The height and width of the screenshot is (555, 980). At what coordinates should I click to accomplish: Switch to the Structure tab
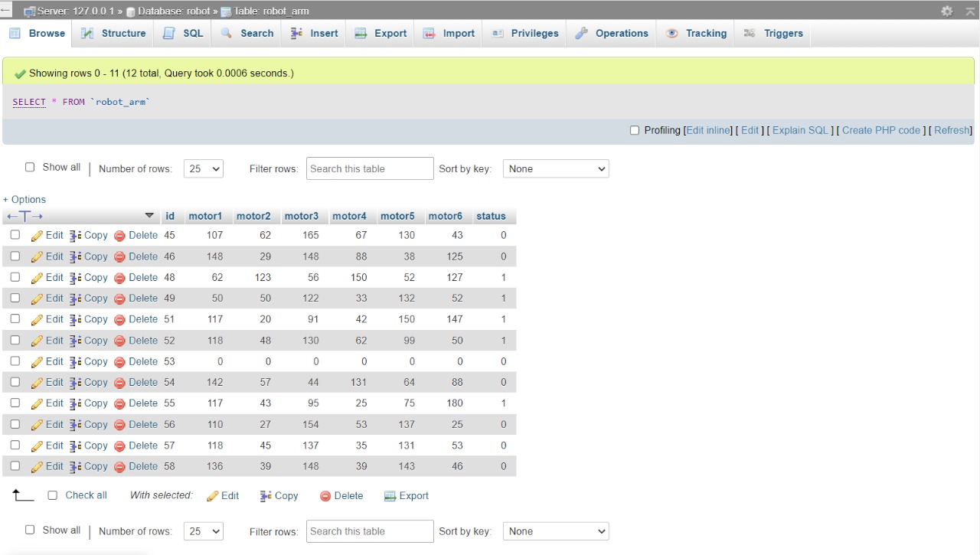pyautogui.click(x=113, y=33)
